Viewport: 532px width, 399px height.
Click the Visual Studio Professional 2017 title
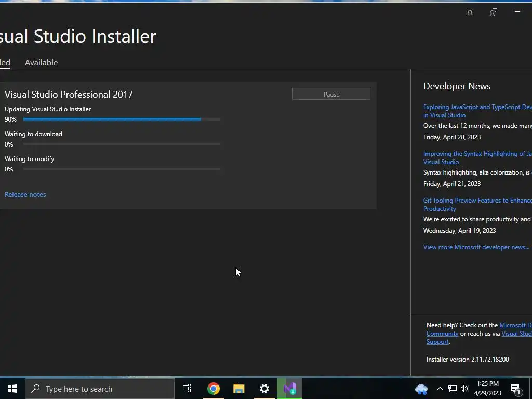coord(69,94)
